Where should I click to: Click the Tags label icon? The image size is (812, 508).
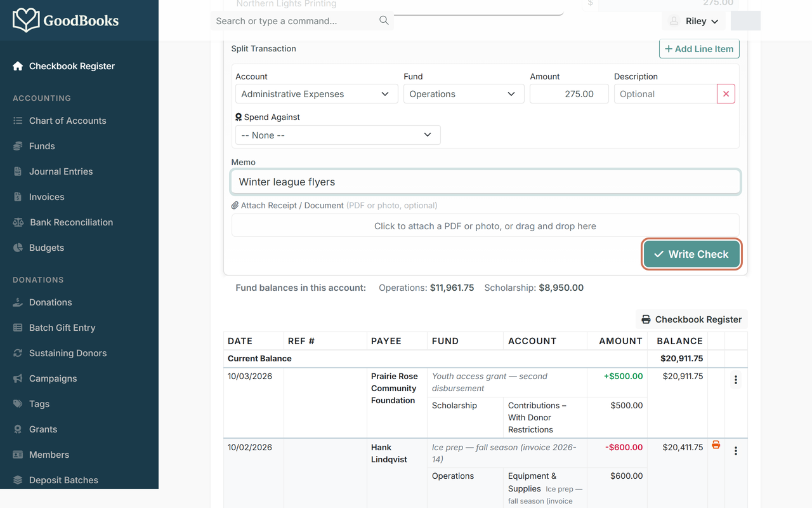click(x=18, y=404)
